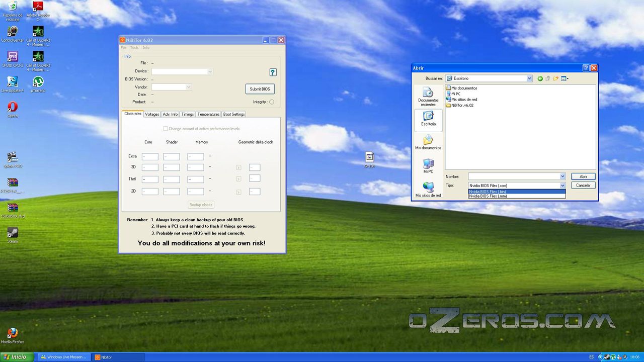Click the 3D Core clock field
The image size is (644, 362).
(150, 167)
